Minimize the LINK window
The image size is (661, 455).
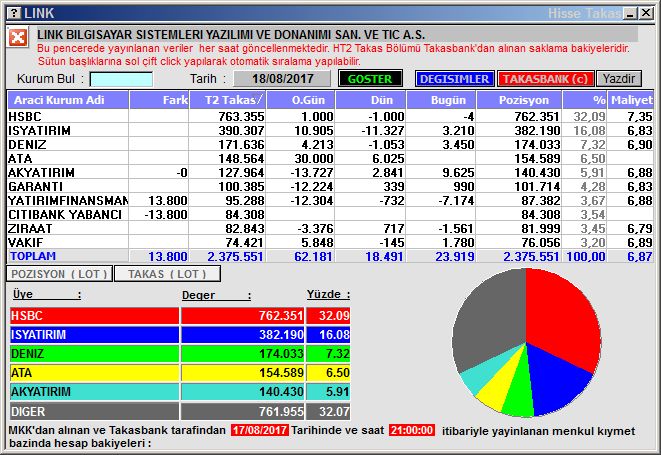coord(631,13)
